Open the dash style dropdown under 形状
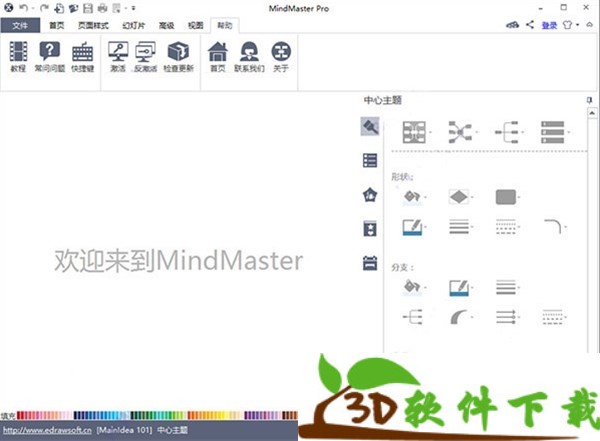The width and height of the screenshot is (600, 441). tap(508, 227)
